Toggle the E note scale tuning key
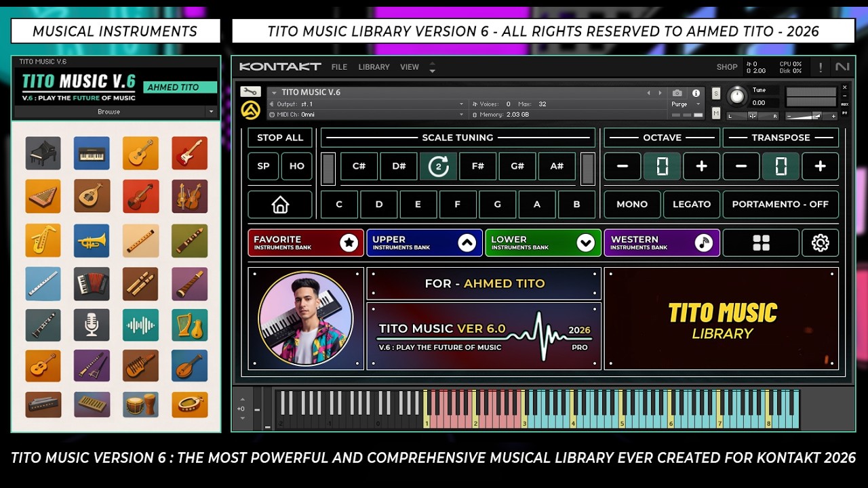Image resolution: width=868 pixels, height=488 pixels. (418, 204)
